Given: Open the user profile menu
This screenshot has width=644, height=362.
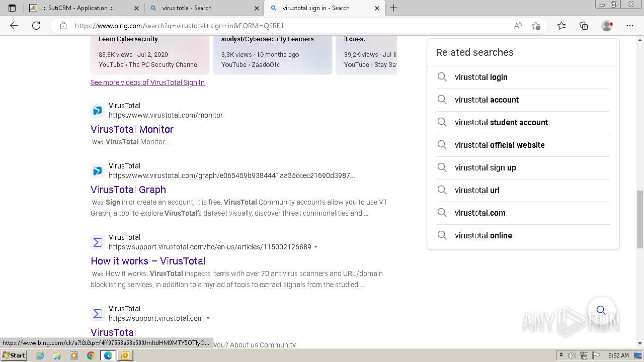Looking at the screenshot, I should pos(607,26).
